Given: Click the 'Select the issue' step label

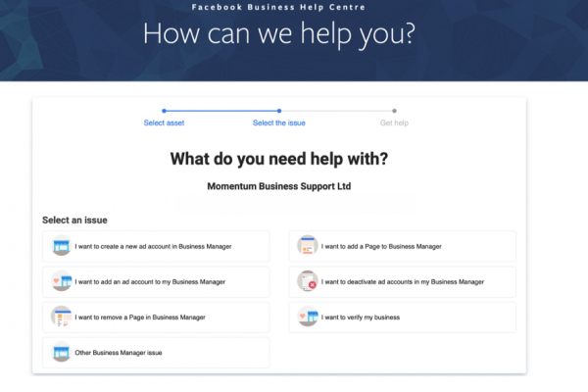Looking at the screenshot, I should (279, 123).
